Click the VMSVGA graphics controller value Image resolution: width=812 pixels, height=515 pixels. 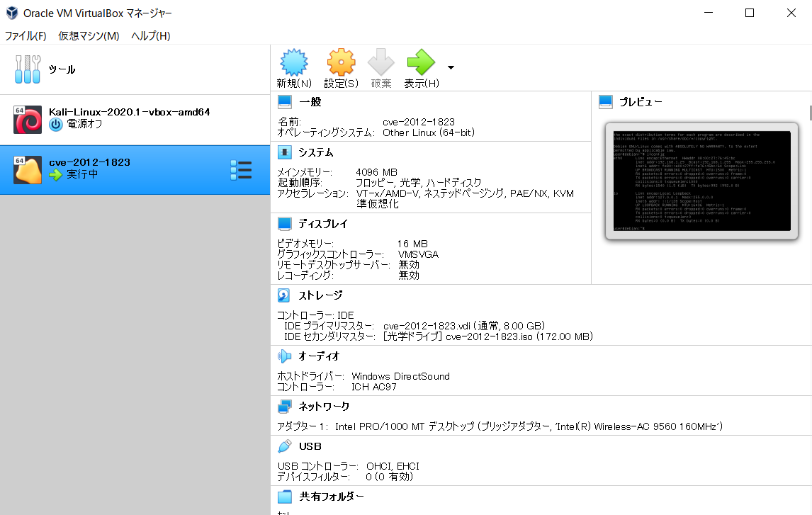pos(418,254)
